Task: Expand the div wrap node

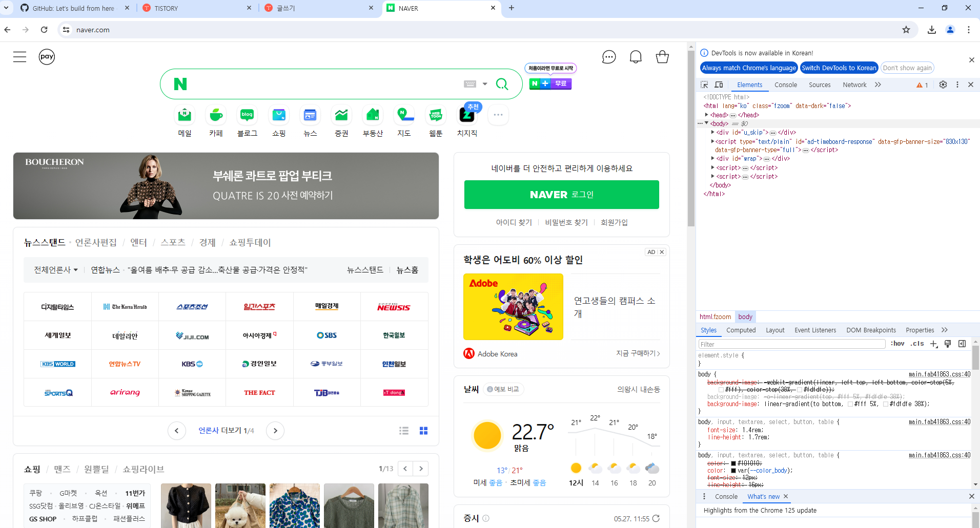Action: 713,158
